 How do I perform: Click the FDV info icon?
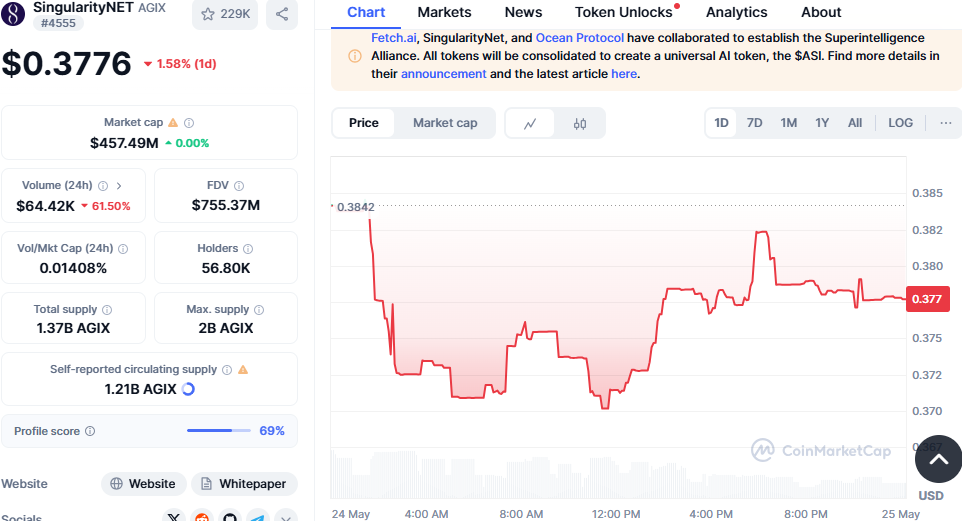click(239, 186)
